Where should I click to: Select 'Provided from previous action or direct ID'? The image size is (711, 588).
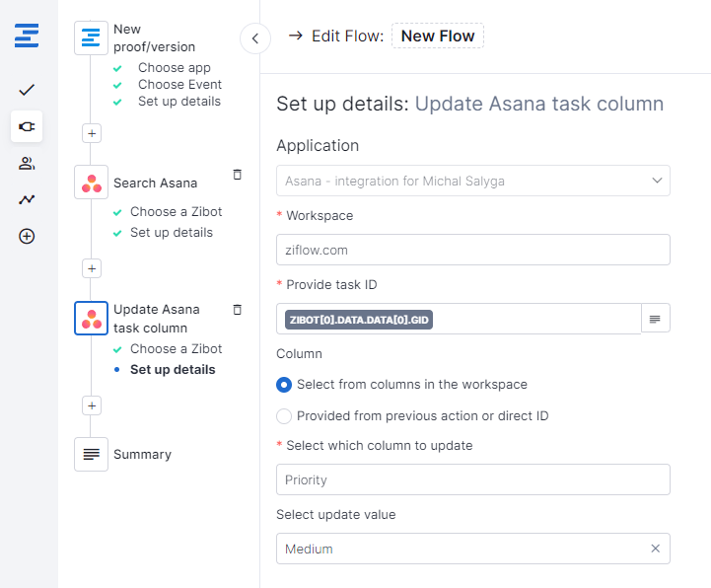pos(284,416)
